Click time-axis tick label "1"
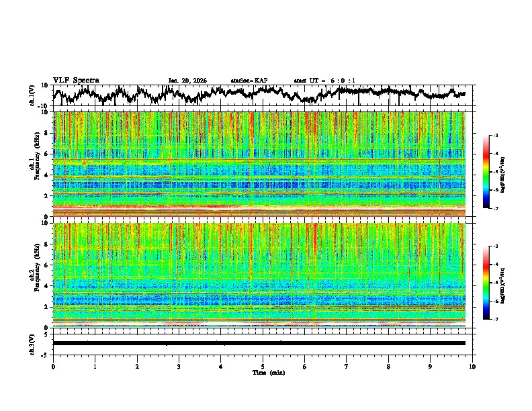Screen dimensions: 532x411 pos(95,367)
